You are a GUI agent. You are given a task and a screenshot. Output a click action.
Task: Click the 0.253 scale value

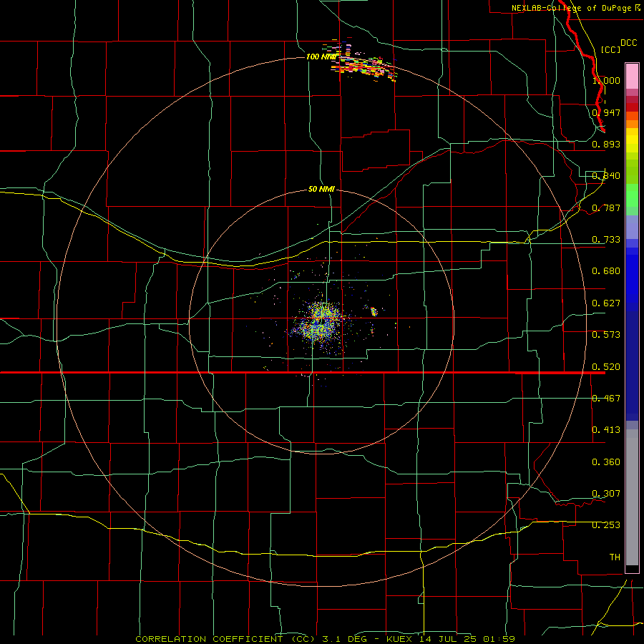pyautogui.click(x=606, y=525)
